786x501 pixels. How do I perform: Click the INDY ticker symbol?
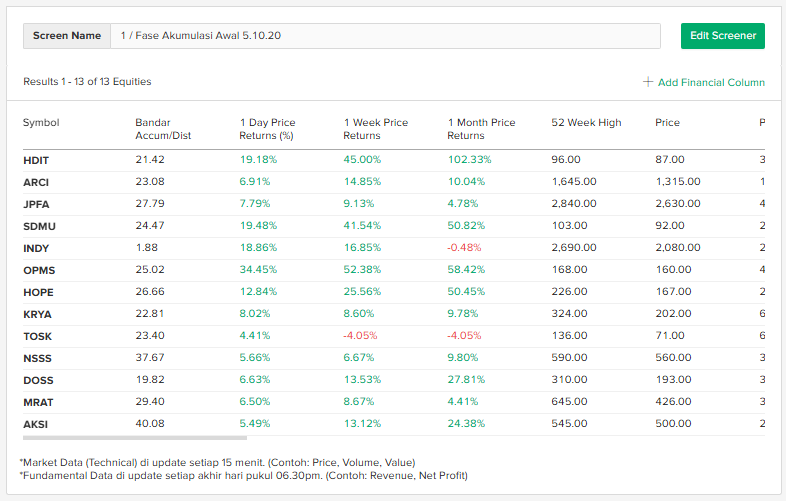click(36, 248)
